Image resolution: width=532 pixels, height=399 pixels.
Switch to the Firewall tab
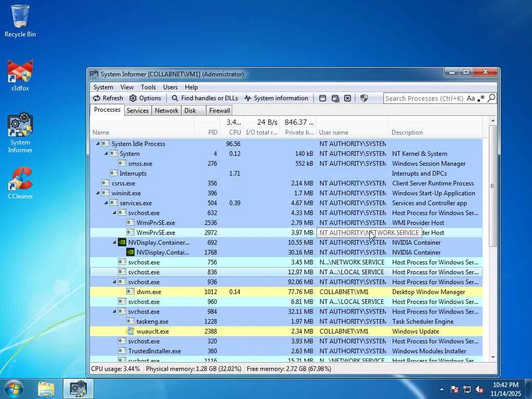[x=220, y=111]
